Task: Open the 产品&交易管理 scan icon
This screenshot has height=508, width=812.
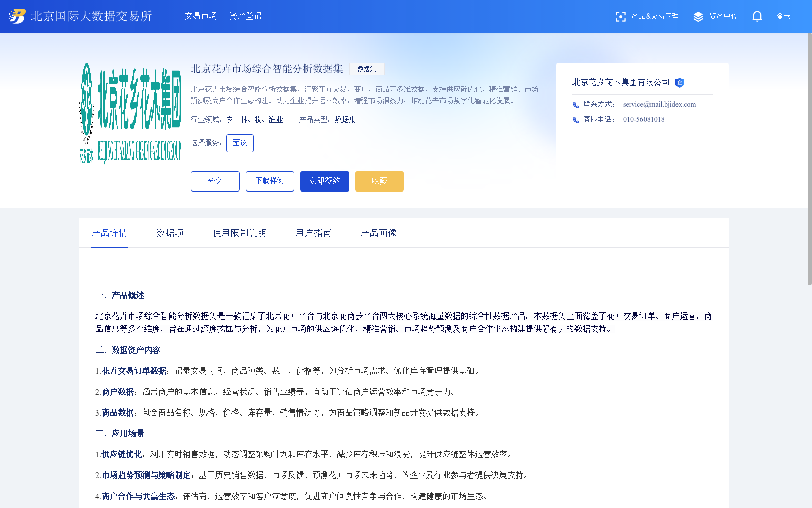Action: (620, 17)
